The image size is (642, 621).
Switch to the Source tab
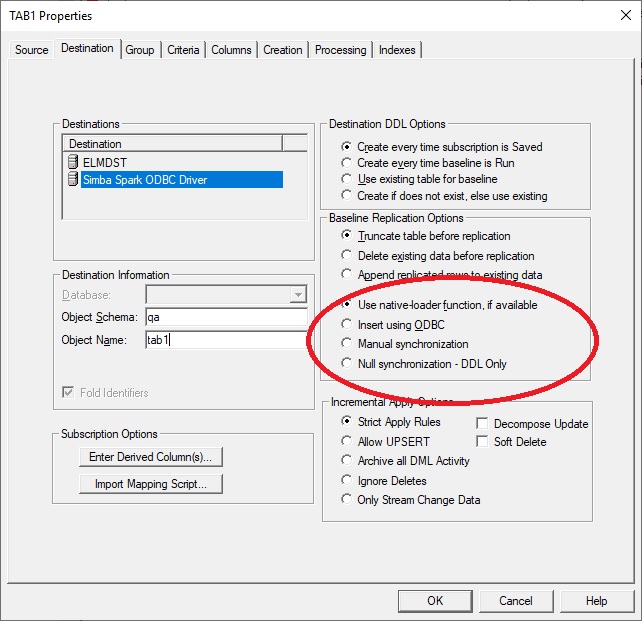point(32,50)
